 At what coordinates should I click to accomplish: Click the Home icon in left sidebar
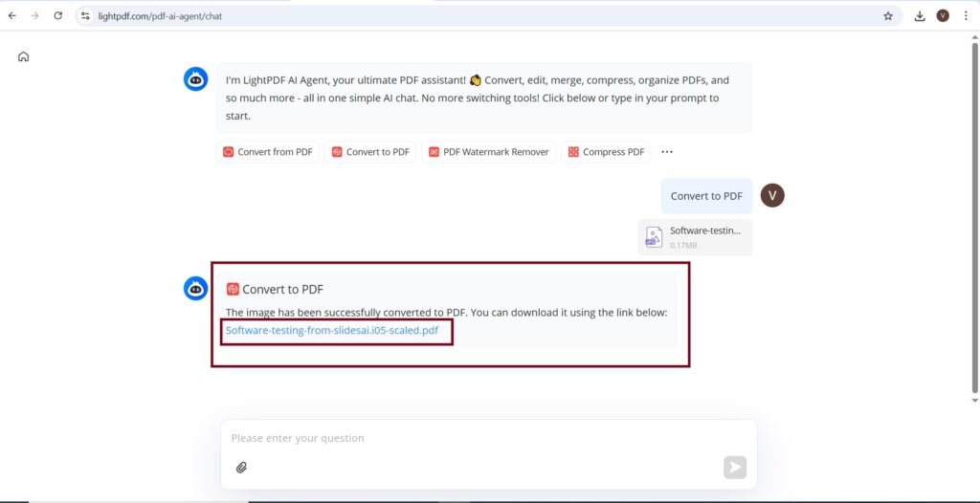point(23,56)
